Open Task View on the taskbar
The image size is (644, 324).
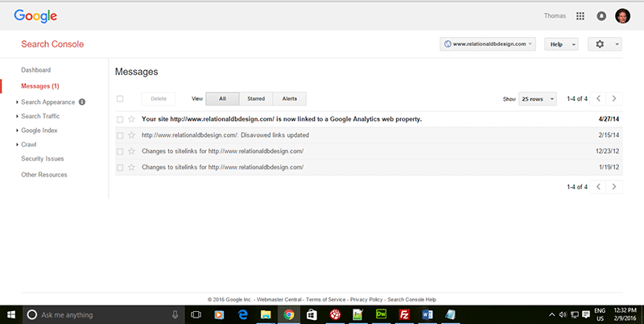196,315
